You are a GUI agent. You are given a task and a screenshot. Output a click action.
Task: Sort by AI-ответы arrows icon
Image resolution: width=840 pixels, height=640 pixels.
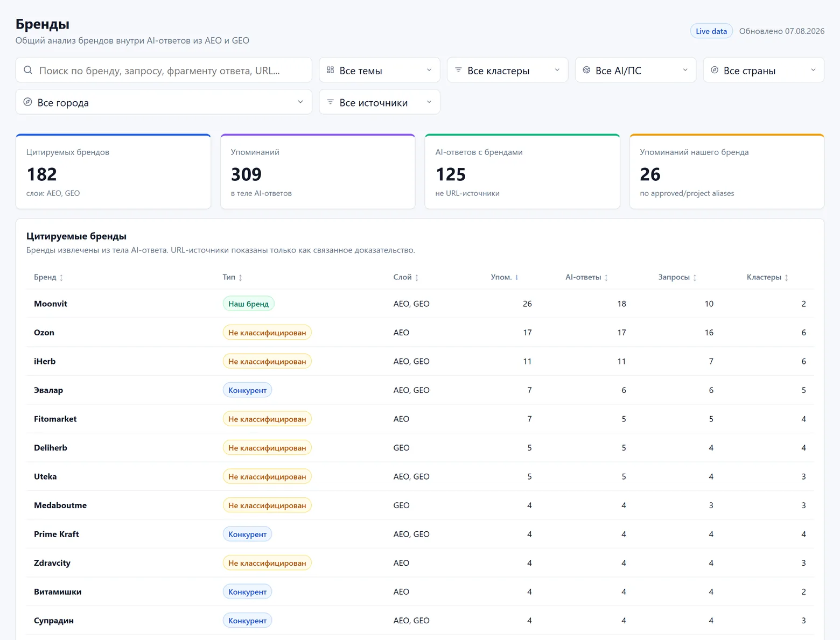tap(606, 278)
